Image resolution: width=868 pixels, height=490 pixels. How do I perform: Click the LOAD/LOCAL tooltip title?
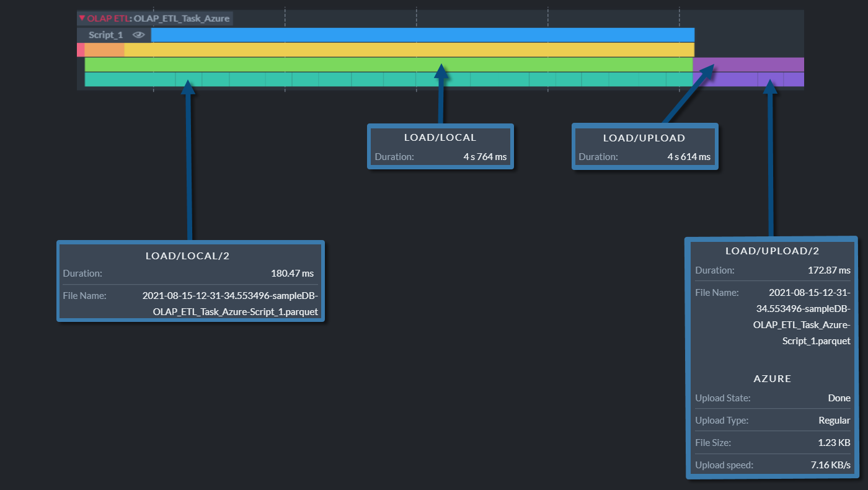(440, 138)
